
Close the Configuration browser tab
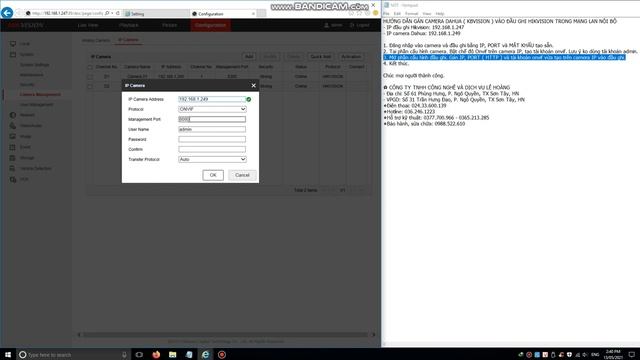pos(253,14)
